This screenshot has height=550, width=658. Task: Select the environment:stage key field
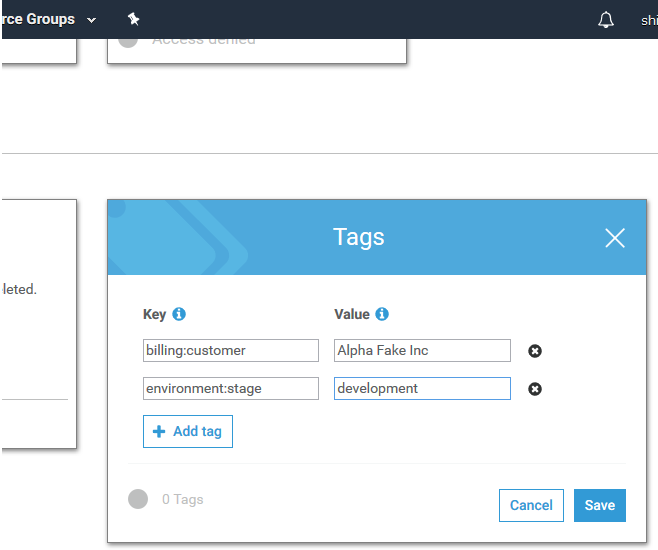coord(231,388)
